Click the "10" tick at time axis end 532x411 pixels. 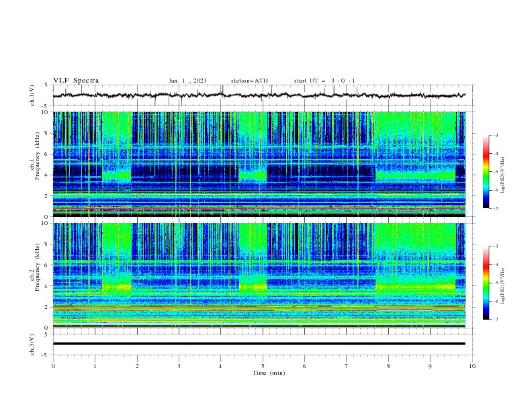pyautogui.click(x=472, y=366)
